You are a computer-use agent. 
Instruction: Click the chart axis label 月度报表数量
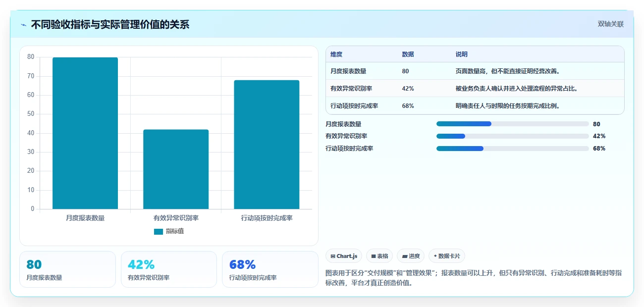[85, 218]
